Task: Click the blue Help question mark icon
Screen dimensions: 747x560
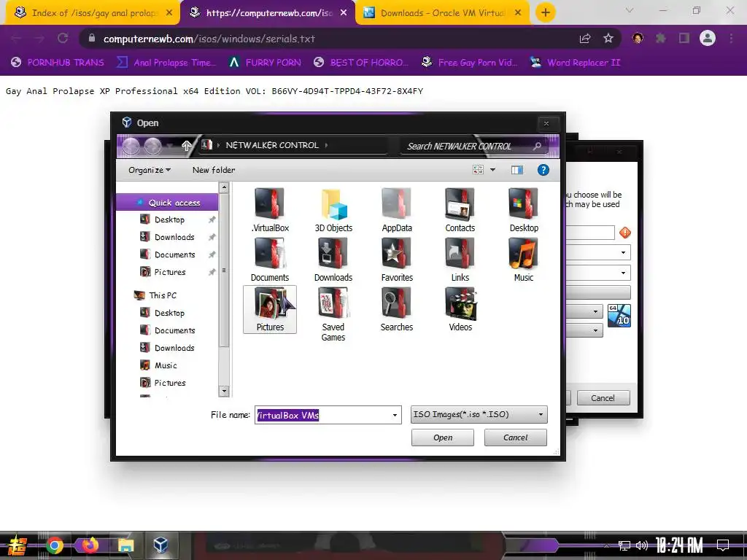Action: (543, 170)
